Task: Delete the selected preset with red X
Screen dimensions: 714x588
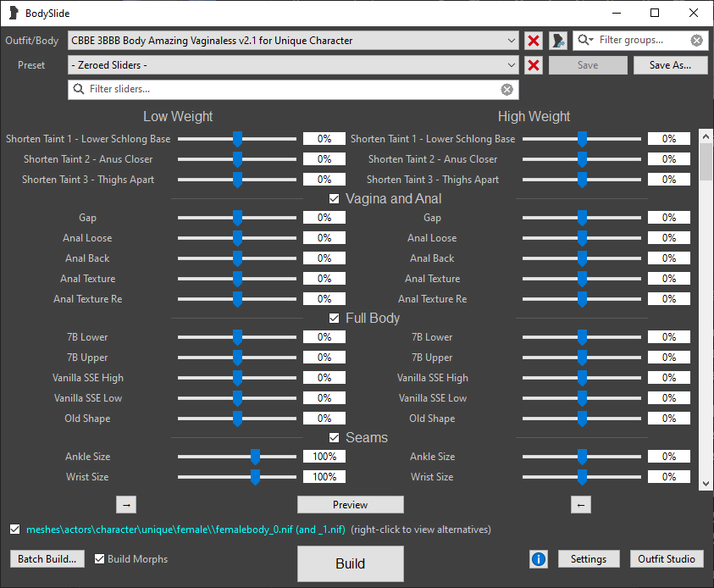Action: click(x=534, y=65)
